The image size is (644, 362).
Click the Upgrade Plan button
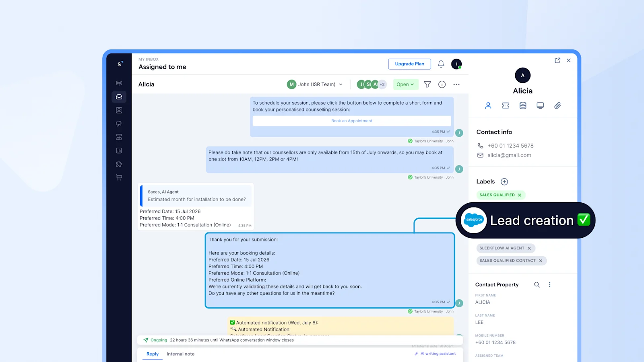[x=409, y=64]
